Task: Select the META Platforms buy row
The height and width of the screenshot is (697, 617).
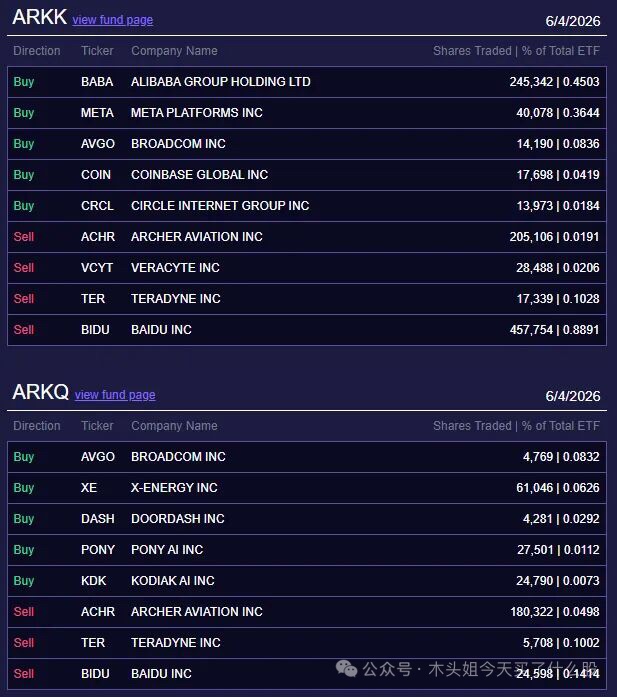Action: point(307,113)
